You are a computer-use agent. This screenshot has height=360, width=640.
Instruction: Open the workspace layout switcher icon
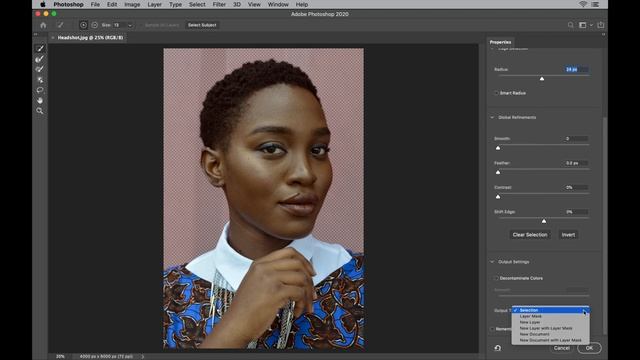[582, 25]
